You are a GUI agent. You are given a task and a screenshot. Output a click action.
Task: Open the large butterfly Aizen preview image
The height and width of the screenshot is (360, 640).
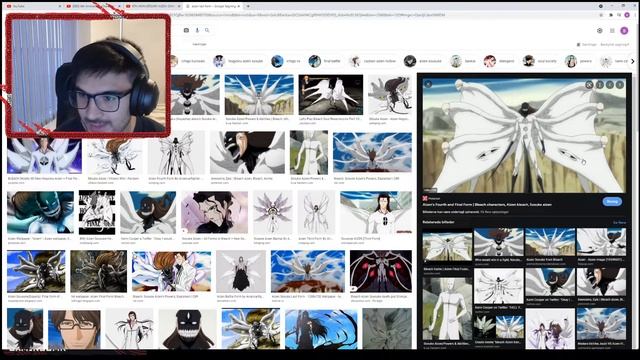click(x=524, y=136)
